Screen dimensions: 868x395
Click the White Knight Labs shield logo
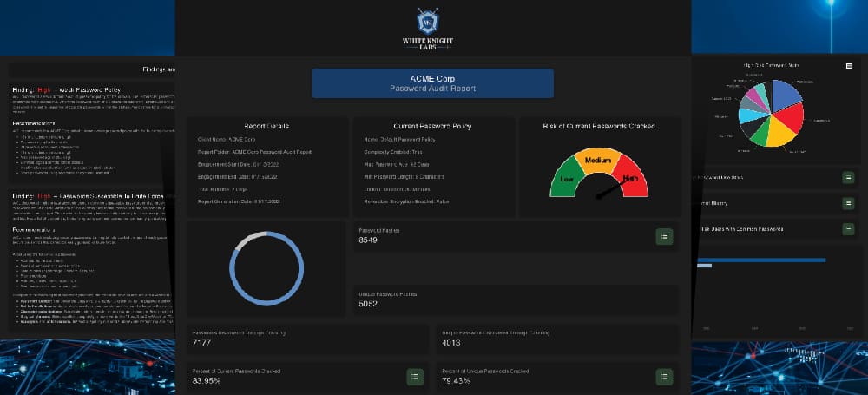click(427, 22)
